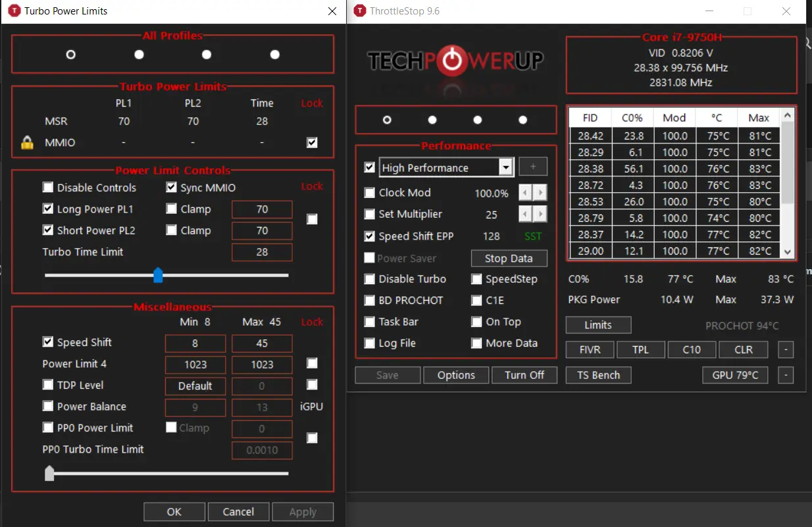Click the CLR button
The image size is (812, 527).
pos(744,349)
